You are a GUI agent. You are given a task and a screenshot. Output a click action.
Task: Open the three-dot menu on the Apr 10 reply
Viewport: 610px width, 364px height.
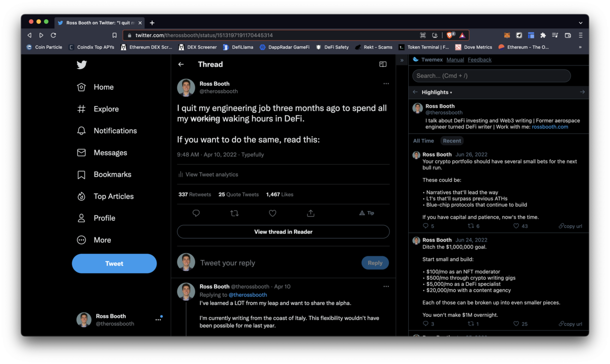coord(386,286)
